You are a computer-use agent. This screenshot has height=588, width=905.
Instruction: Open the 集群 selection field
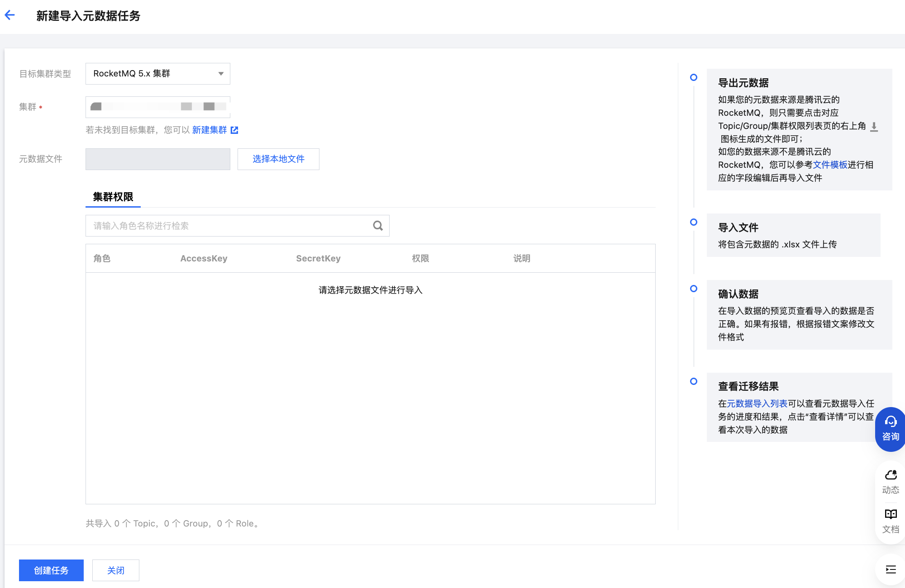157,107
